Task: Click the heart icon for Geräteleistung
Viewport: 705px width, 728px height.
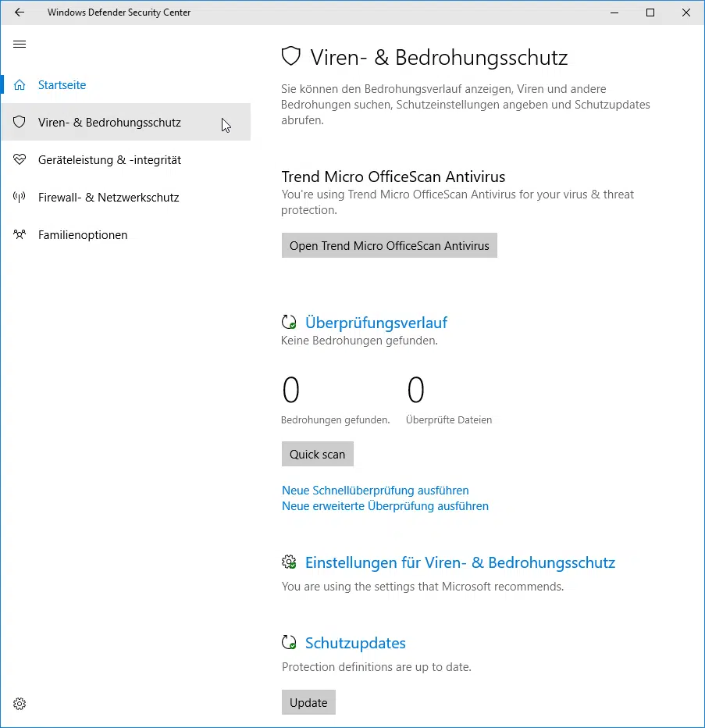Action: click(x=20, y=160)
